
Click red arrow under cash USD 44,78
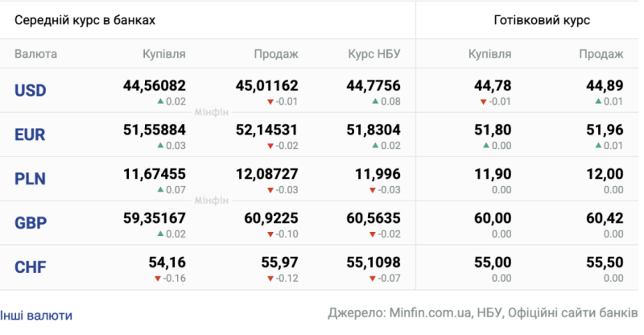pyautogui.click(x=484, y=101)
